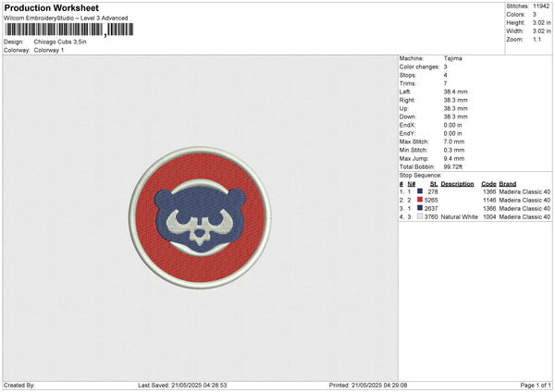Click the Brand column header
The height and width of the screenshot is (392, 555).
pyautogui.click(x=508, y=184)
